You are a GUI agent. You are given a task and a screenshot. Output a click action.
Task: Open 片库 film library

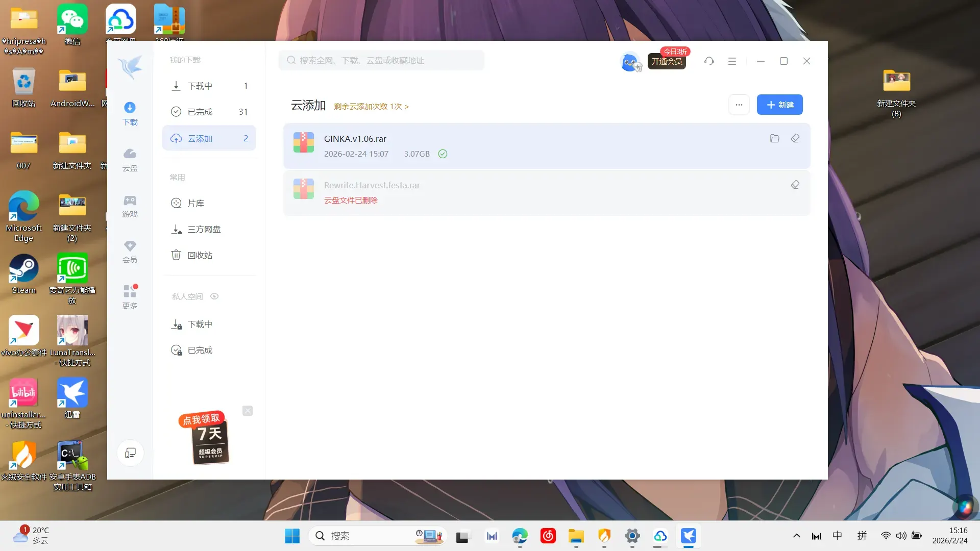209,203
